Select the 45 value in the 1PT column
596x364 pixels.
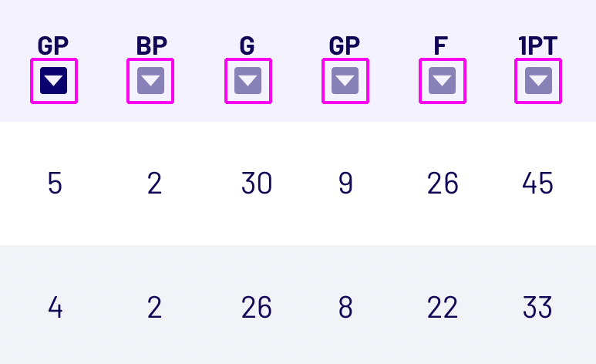coord(537,184)
